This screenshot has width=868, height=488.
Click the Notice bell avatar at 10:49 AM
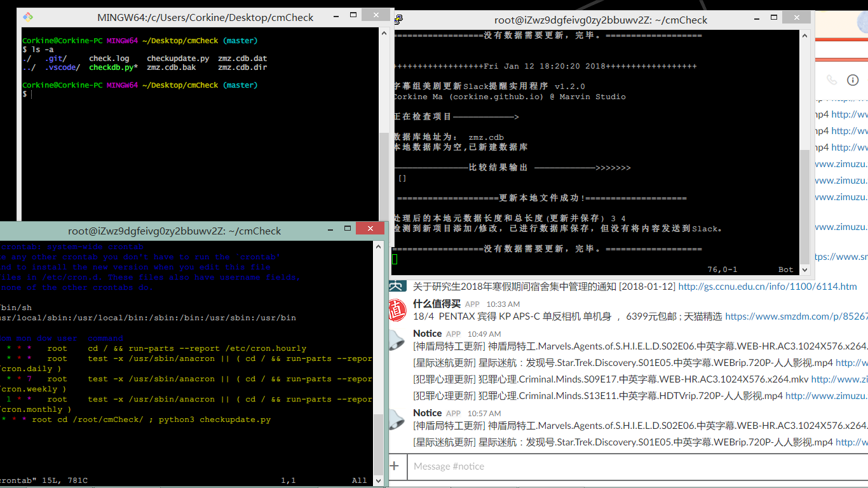(397, 340)
